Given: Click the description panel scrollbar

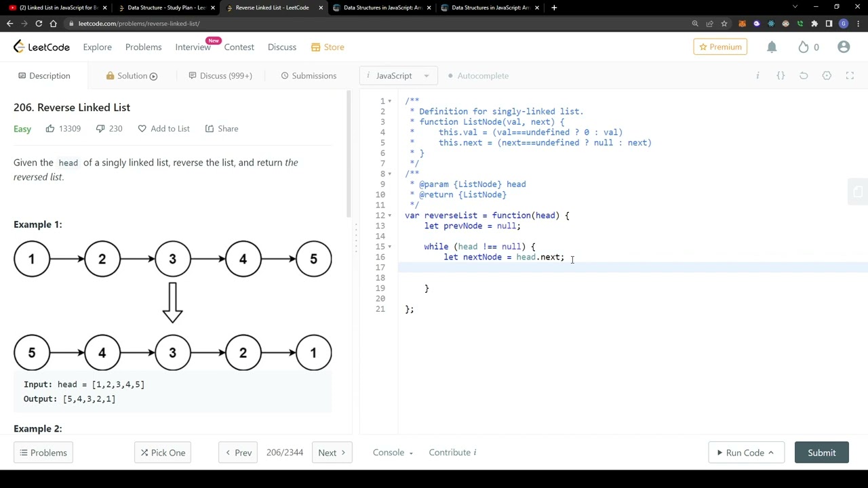Looking at the screenshot, I should [349, 152].
